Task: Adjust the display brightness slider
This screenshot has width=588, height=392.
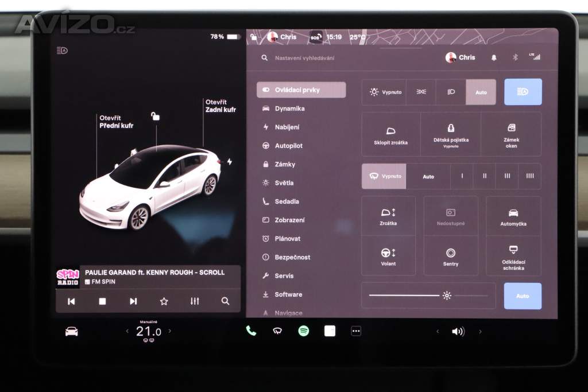Action: pos(428,296)
